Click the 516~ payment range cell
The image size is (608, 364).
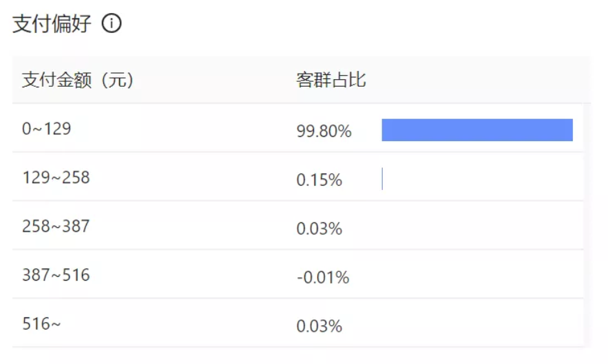pyautogui.click(x=41, y=324)
